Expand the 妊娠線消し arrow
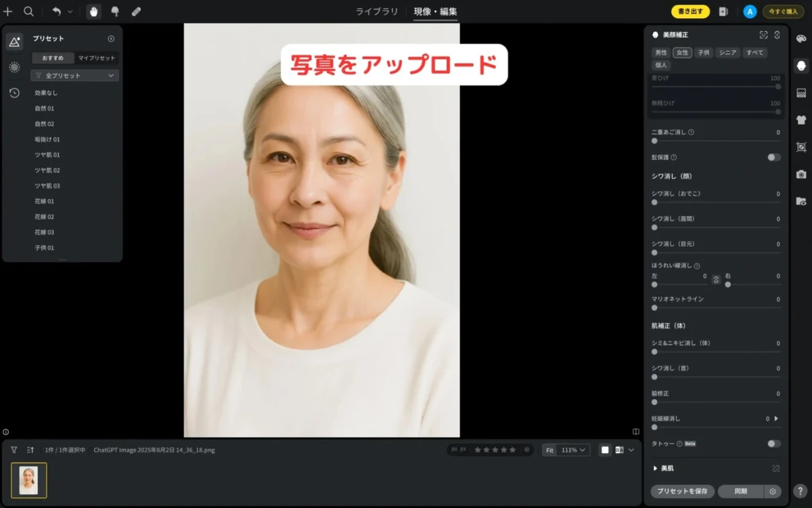Viewport: 812px width, 508px height. (776, 419)
